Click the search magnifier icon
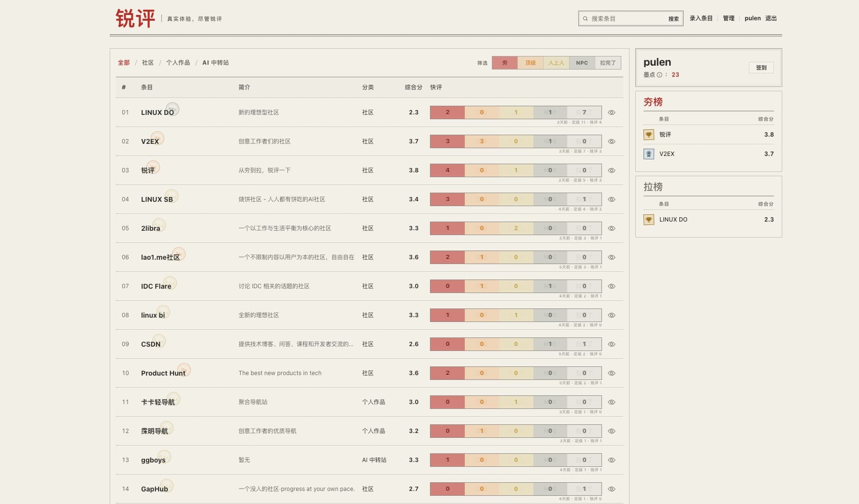The image size is (859, 504). point(585,19)
